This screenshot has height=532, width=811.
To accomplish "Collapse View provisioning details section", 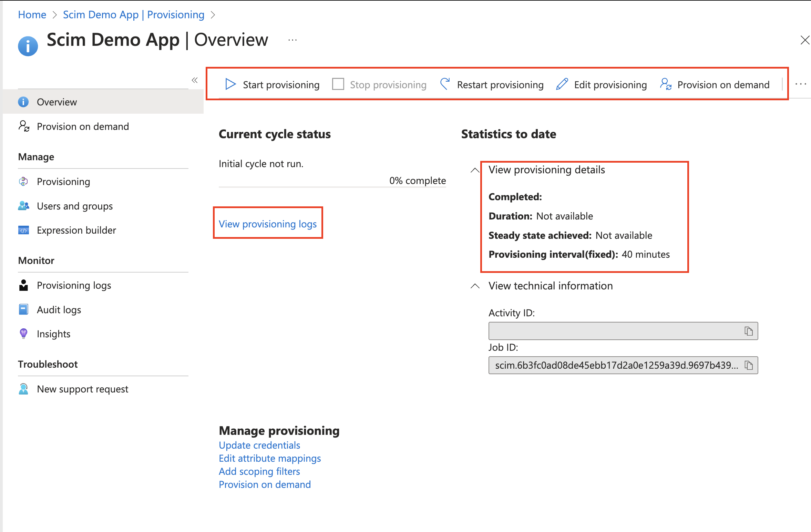I will 475,170.
